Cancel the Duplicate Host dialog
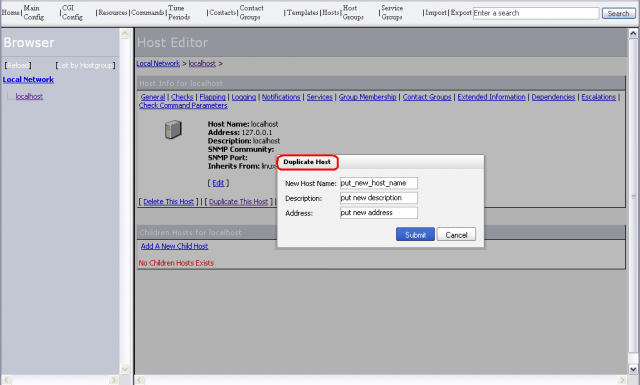This screenshot has width=640, height=385. [456, 234]
